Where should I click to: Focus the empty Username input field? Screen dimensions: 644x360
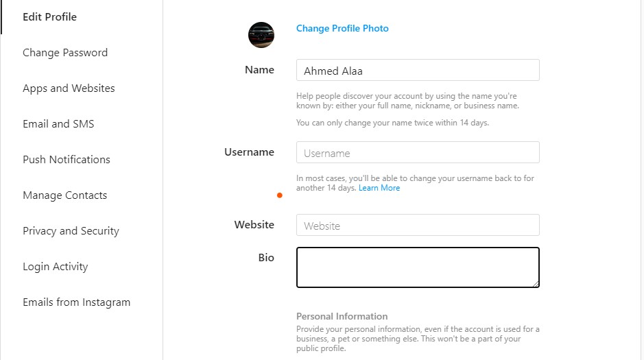pos(418,152)
